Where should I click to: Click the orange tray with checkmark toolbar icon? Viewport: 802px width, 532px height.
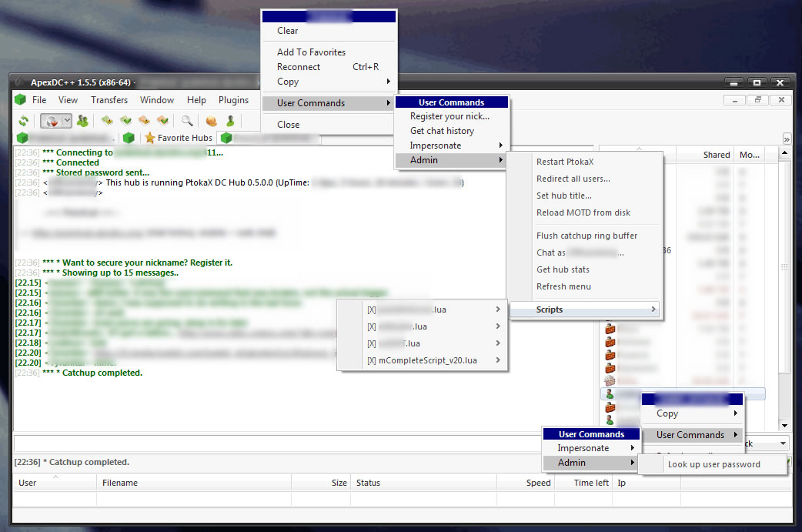162,121
